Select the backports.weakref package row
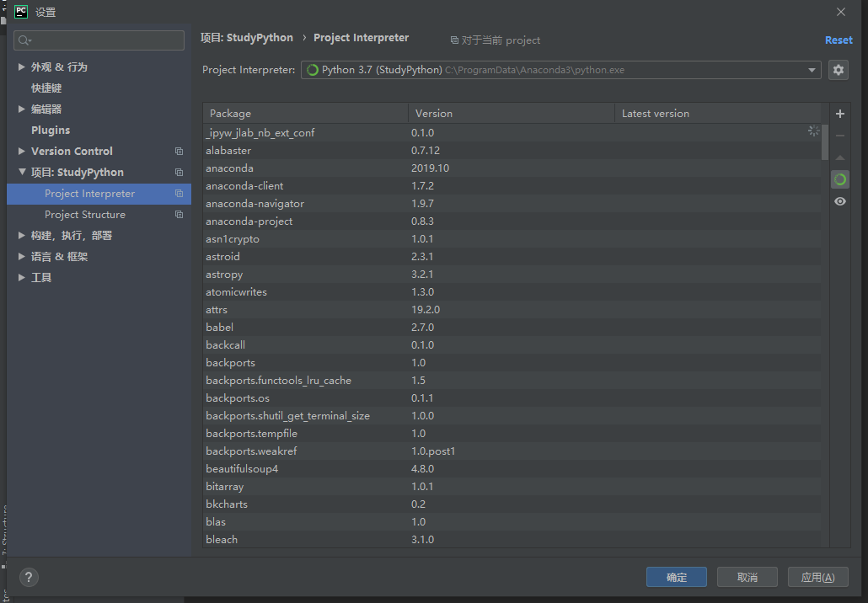The image size is (868, 603). tap(512, 451)
